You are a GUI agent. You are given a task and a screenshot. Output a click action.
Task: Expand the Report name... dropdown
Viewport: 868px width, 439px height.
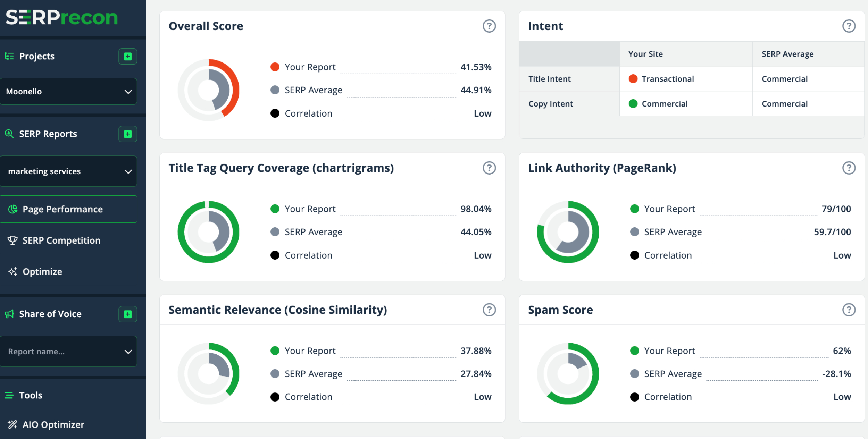click(x=68, y=352)
